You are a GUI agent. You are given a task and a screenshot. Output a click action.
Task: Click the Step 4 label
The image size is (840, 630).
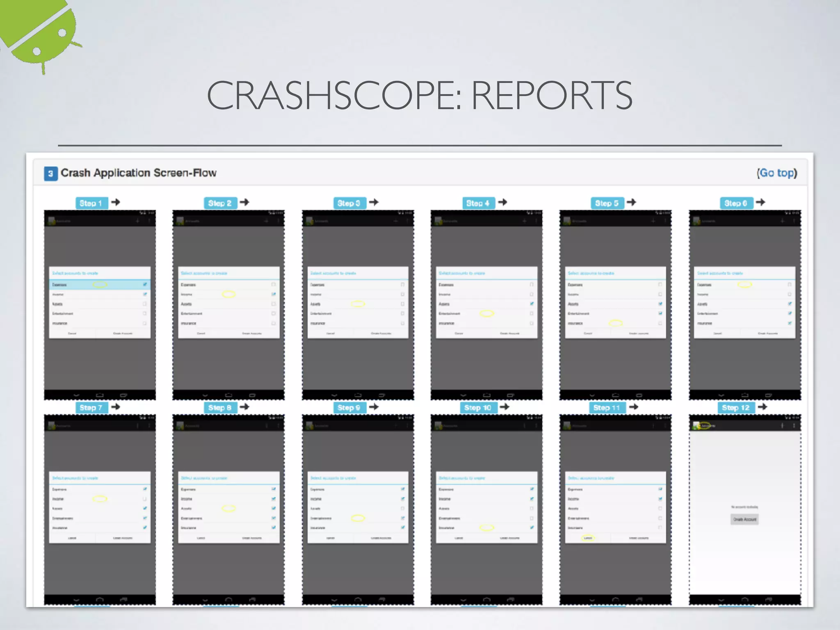pos(478,203)
